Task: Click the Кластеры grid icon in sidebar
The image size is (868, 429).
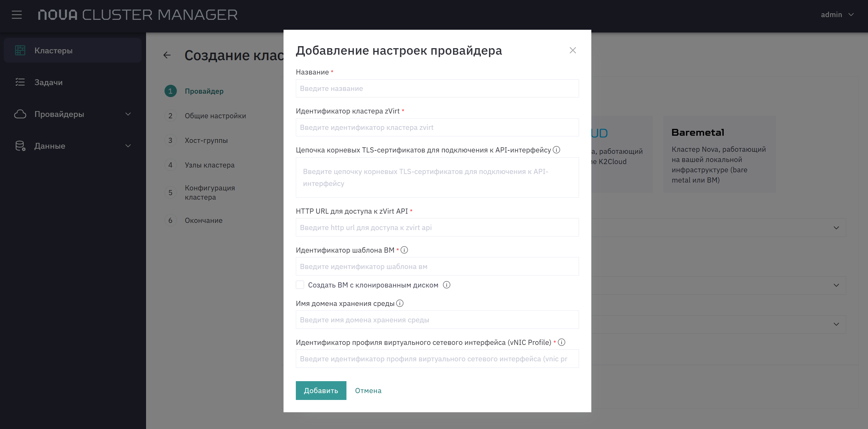Action: [x=20, y=51]
